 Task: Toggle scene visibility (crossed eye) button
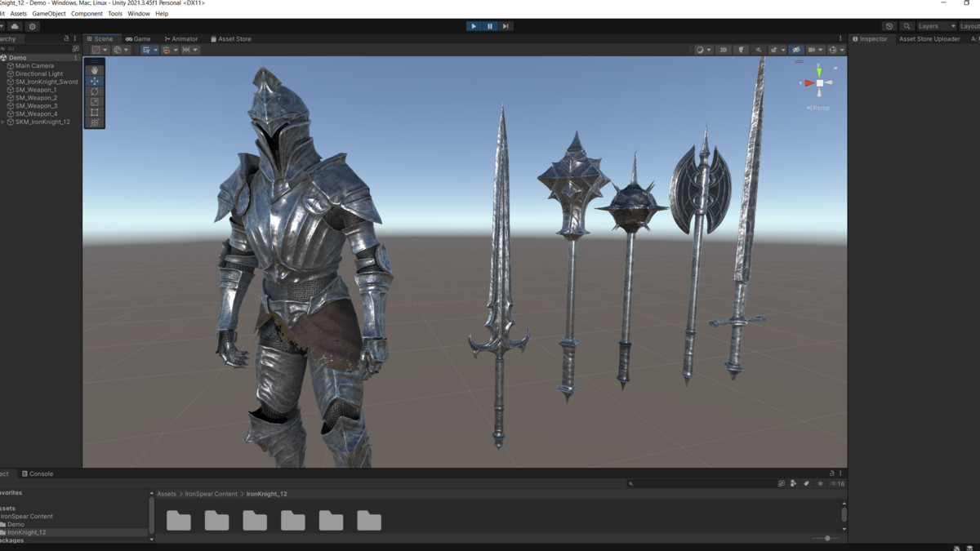click(x=796, y=50)
